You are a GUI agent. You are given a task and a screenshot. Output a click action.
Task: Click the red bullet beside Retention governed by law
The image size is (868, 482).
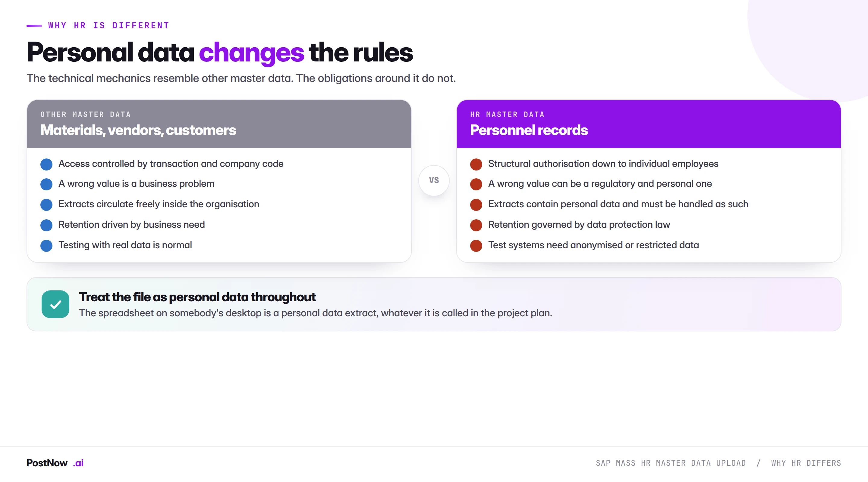click(x=476, y=225)
